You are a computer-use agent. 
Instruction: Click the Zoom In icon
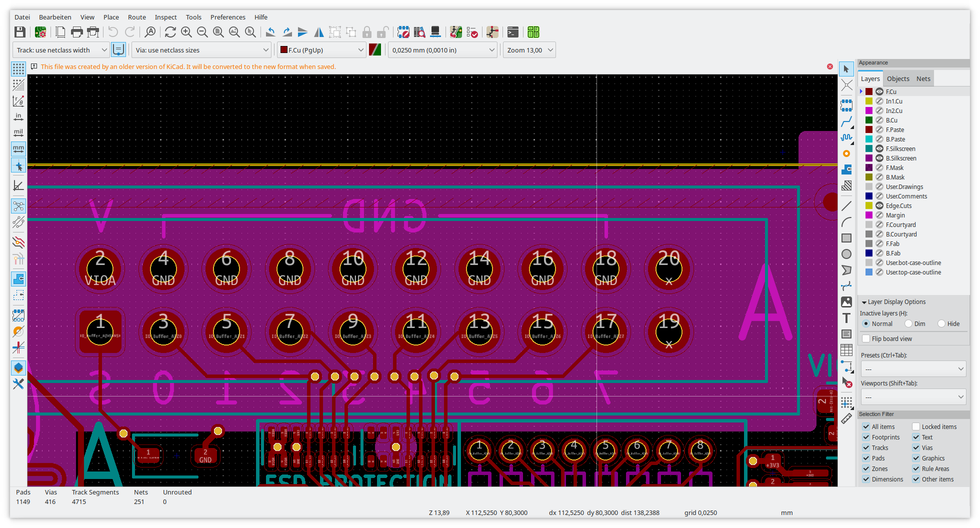[186, 32]
